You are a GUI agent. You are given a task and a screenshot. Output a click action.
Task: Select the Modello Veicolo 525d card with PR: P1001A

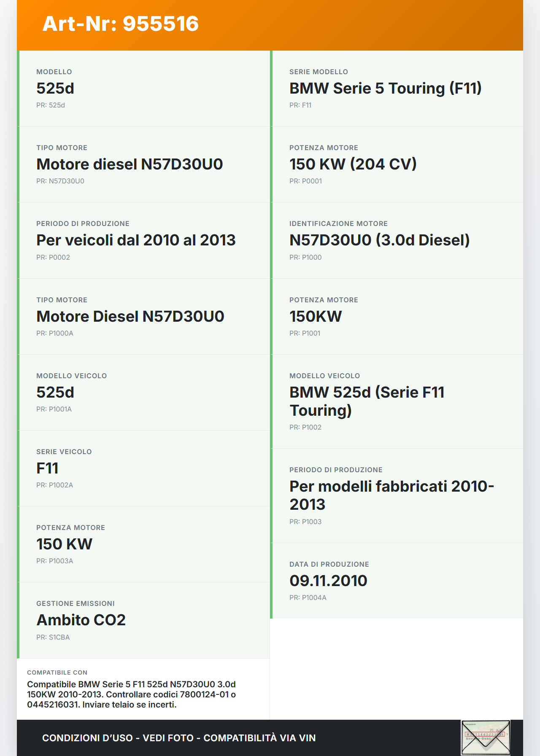point(143,392)
